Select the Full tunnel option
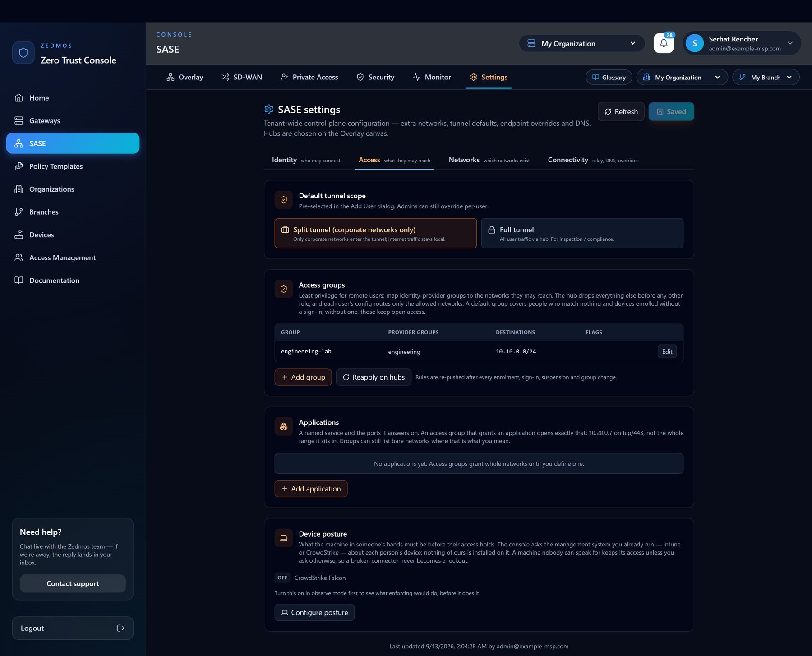The height and width of the screenshot is (656, 812). click(582, 233)
